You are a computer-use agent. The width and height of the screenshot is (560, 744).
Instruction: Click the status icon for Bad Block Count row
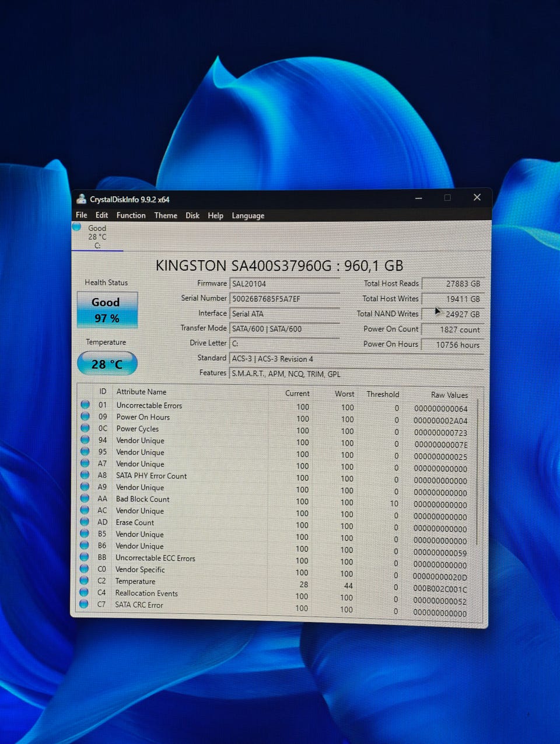tap(85, 498)
